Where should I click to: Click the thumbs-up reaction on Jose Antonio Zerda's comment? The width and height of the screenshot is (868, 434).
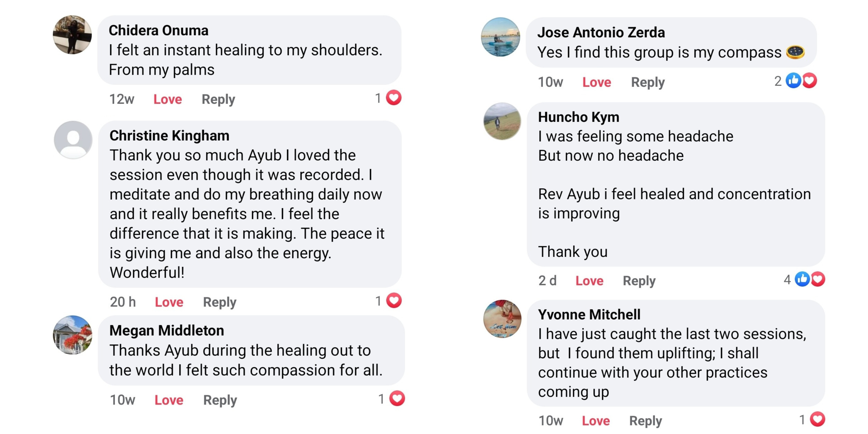[793, 81]
